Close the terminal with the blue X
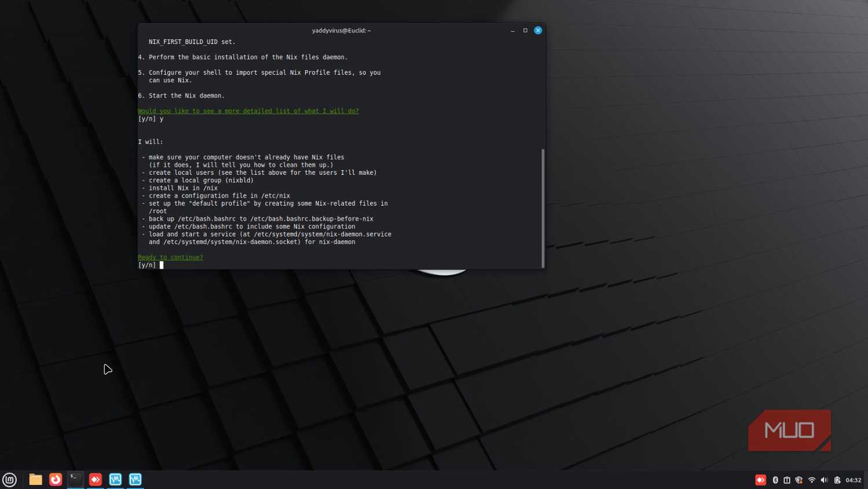The image size is (868, 489). tap(538, 30)
